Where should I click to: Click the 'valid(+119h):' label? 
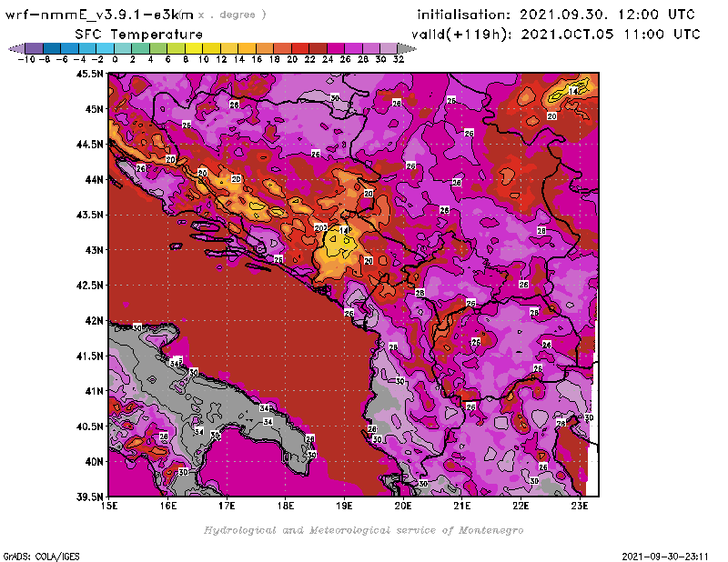[463, 35]
